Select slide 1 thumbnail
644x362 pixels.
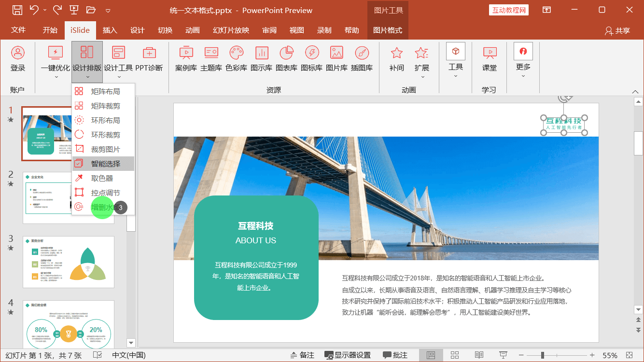tap(68, 134)
